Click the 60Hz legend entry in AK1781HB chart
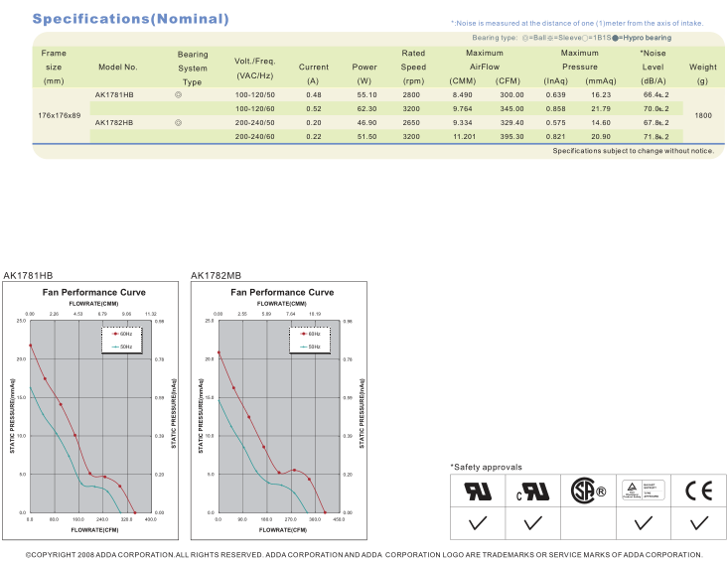Viewport: 728px width, 562px height. (x=122, y=334)
